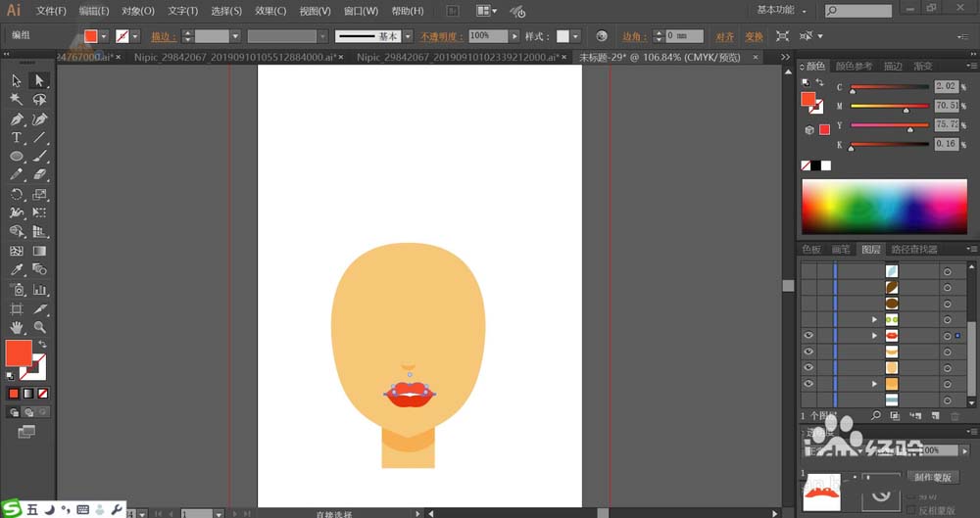Toggle visibility of the lips layer
The height and width of the screenshot is (518, 980).
click(808, 336)
